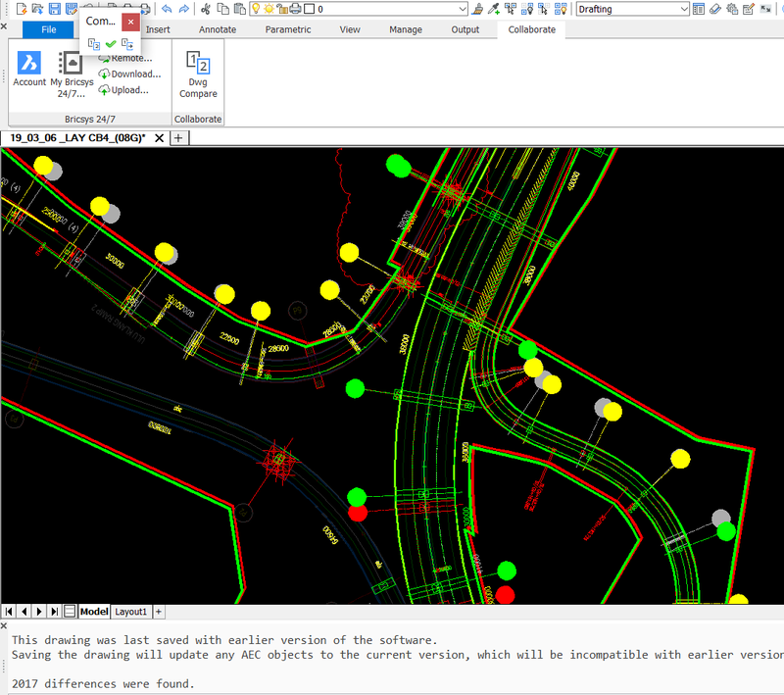784x695 pixels.
Task: Switch to the Annotate ribbon tab
Action: tap(218, 29)
